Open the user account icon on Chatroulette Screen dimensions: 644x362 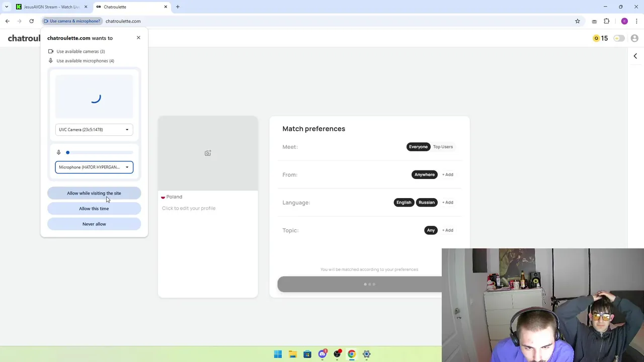(x=634, y=38)
